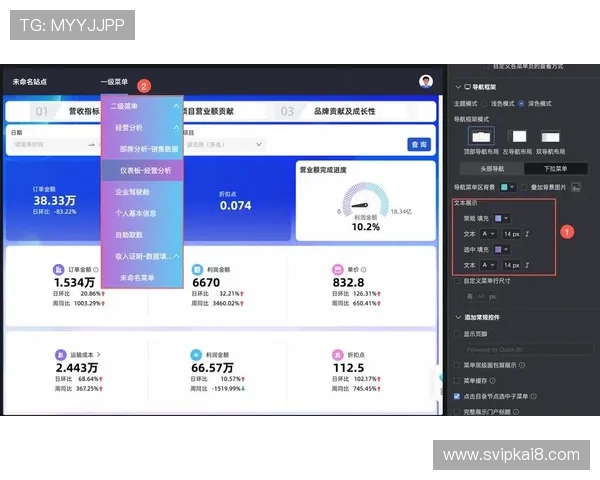Uncheck 点击目录节点选中子菜单 checkbox
The width and height of the screenshot is (600, 480).
457,396
